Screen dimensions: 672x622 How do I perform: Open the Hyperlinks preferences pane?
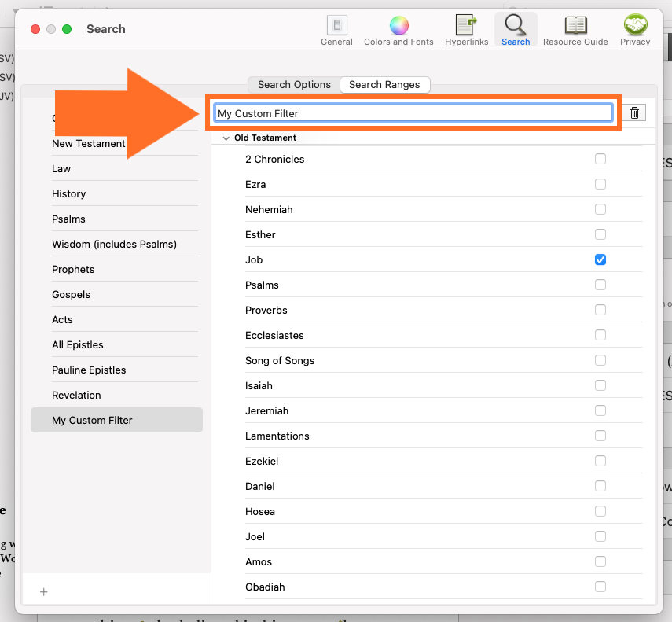pos(466,30)
